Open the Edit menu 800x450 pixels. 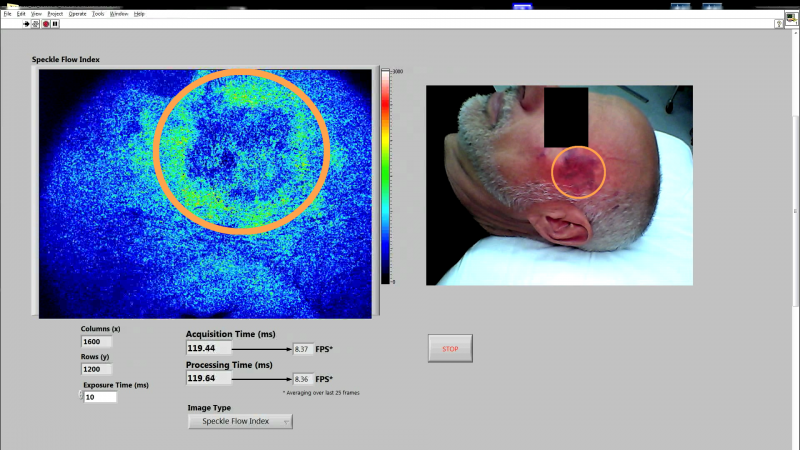[21, 14]
